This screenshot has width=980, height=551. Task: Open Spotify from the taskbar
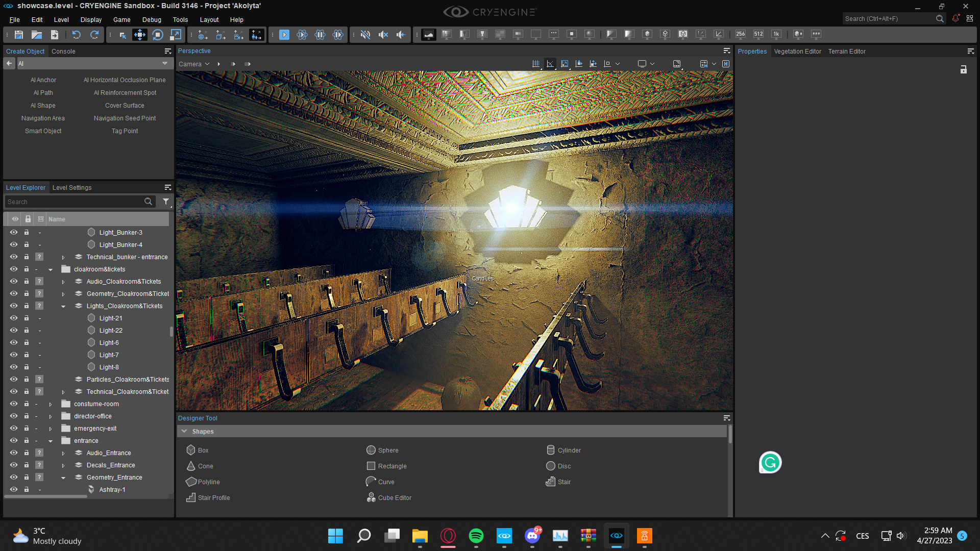[476, 536]
